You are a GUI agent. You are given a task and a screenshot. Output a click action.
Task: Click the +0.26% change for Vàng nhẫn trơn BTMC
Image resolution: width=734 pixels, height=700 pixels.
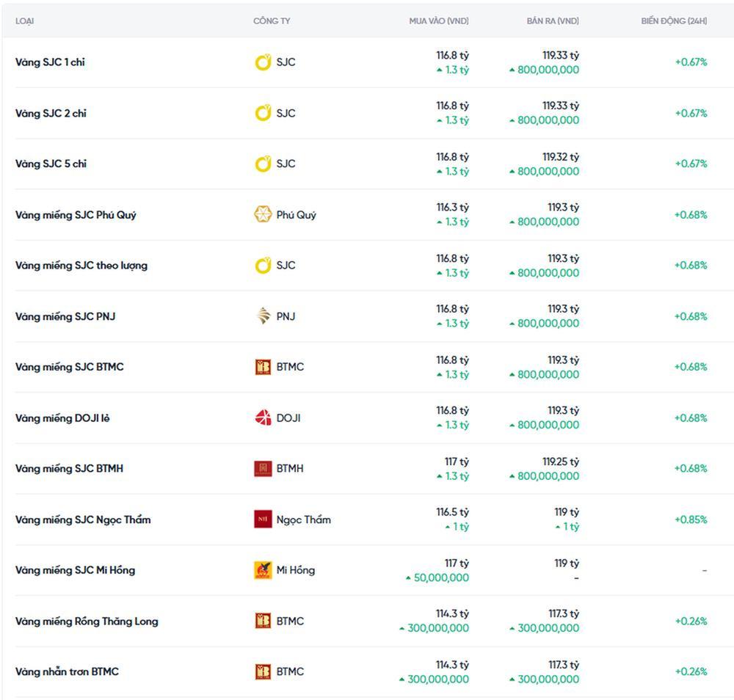[x=691, y=671]
